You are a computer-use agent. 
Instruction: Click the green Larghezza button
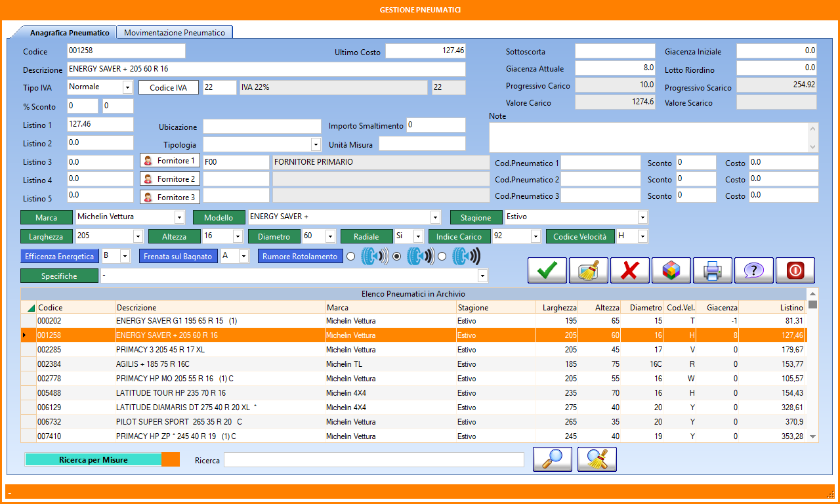[x=47, y=236]
